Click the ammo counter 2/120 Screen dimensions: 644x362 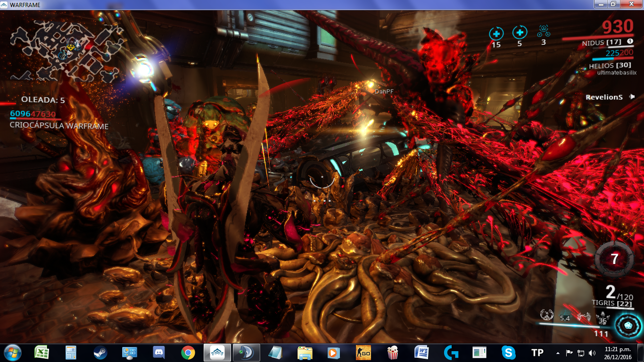(x=619, y=293)
